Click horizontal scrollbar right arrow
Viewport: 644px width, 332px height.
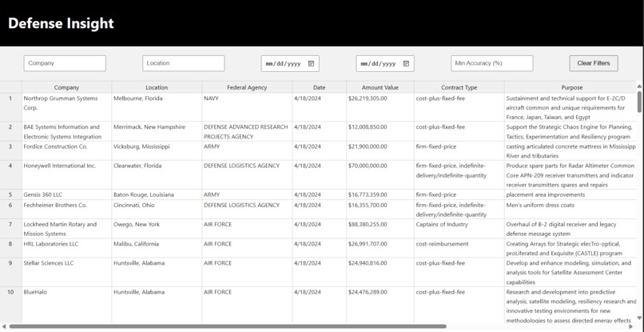(x=631, y=326)
